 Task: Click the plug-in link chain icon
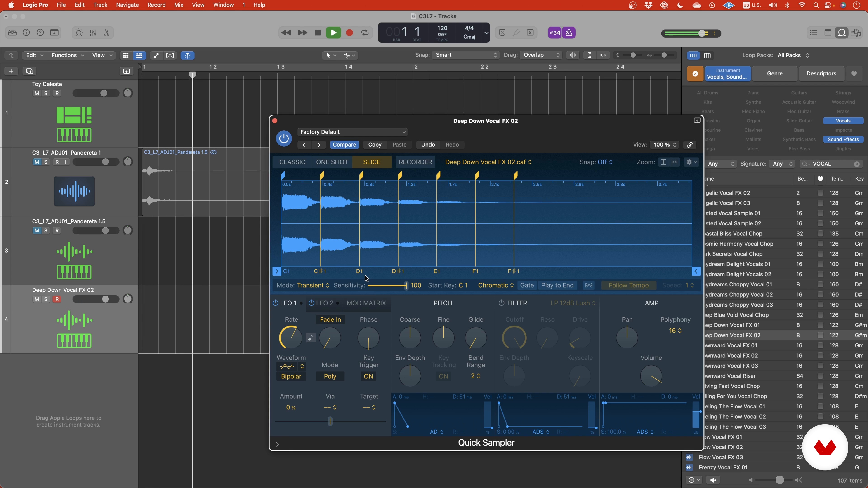[x=690, y=145]
